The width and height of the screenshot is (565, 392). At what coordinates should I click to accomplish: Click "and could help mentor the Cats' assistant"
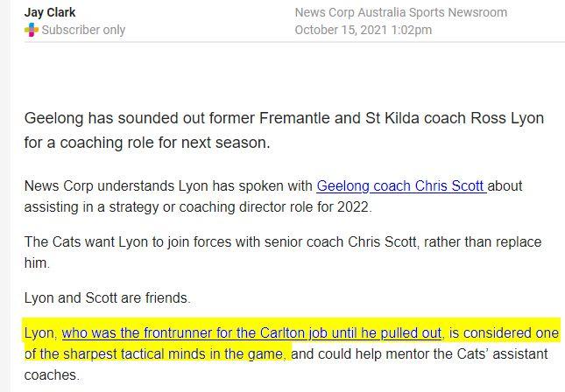422,354
